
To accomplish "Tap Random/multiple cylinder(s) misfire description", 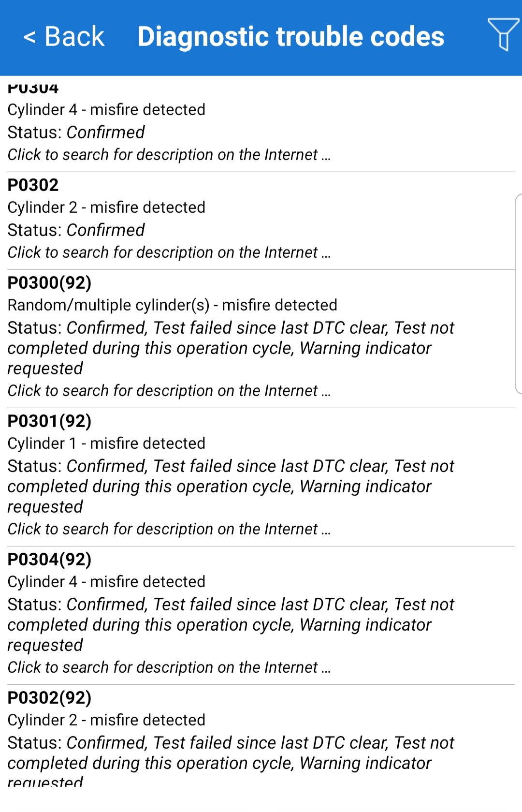I will point(172,305).
